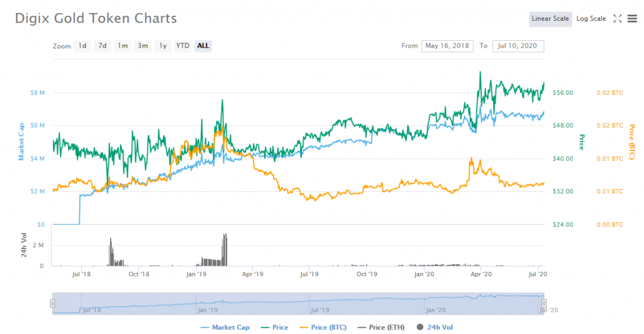Set zoom to 3m
This screenshot has height=334, width=644.
[x=143, y=45]
